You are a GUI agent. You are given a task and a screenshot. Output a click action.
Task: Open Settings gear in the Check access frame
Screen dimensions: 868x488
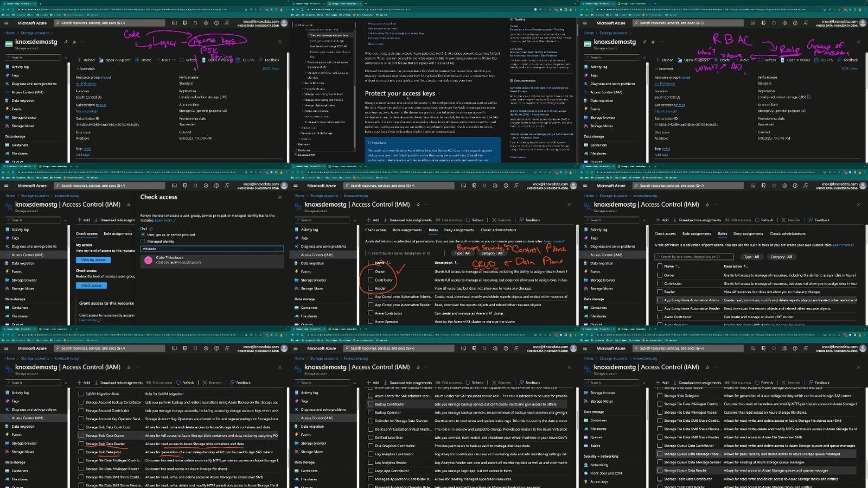pos(206,186)
